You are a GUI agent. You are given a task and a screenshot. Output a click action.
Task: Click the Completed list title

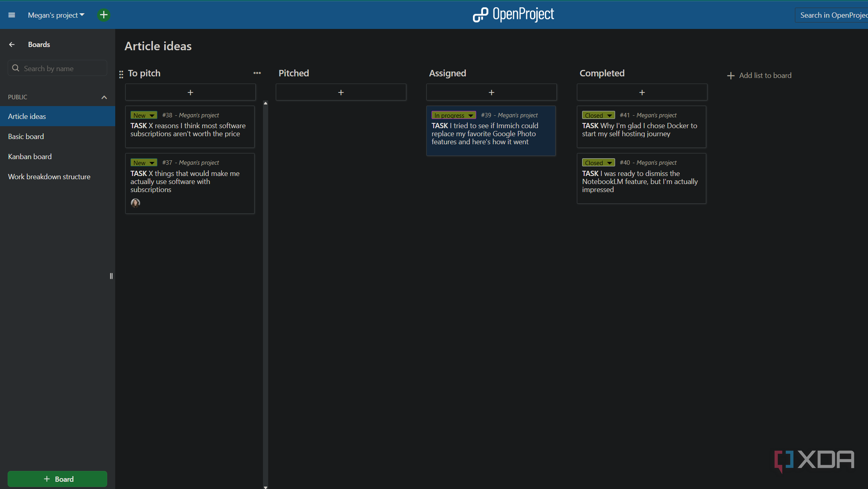click(x=602, y=73)
